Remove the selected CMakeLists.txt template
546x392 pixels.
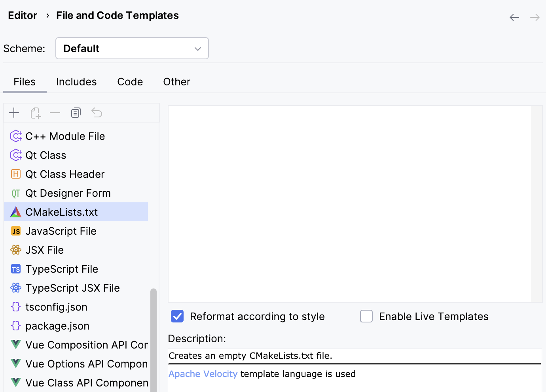55,113
